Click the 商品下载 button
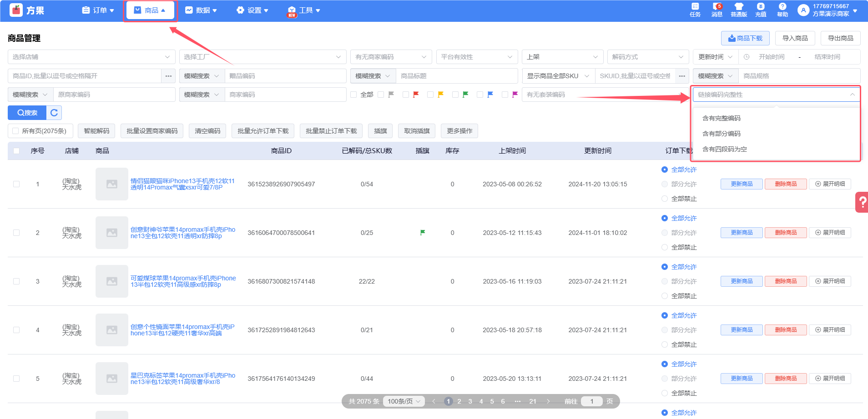This screenshot has width=868, height=419. coord(745,38)
